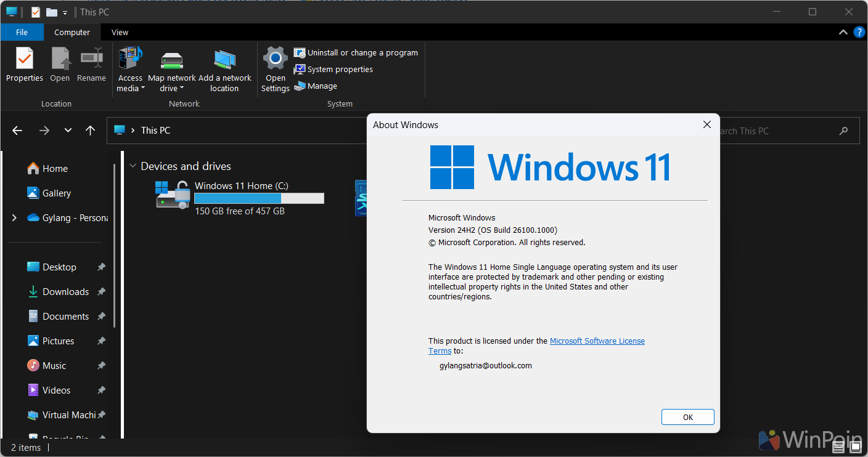
Task: Unpin Downloads using its pin icon
Action: coord(101,291)
